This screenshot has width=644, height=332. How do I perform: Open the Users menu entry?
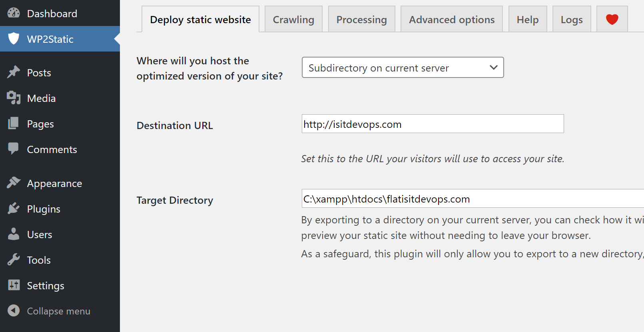(x=60, y=235)
